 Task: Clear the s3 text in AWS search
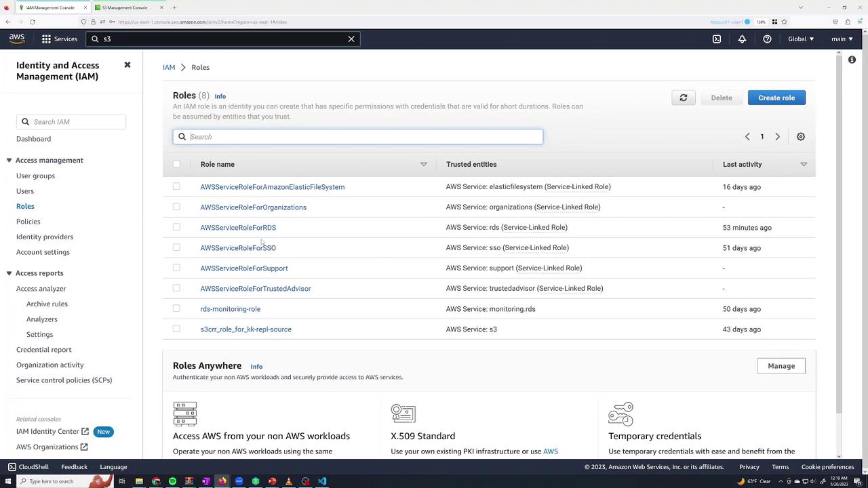coord(351,39)
